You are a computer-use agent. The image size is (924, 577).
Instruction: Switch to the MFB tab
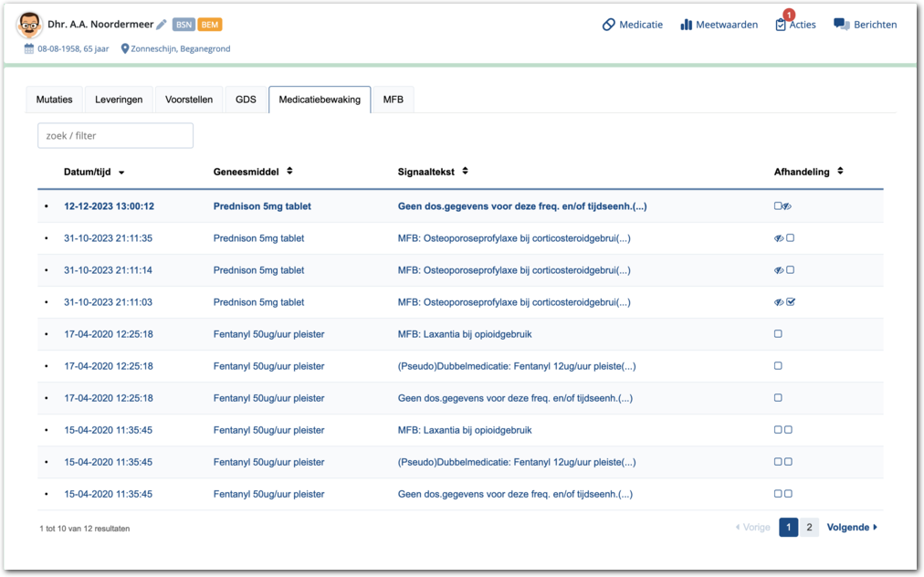393,100
